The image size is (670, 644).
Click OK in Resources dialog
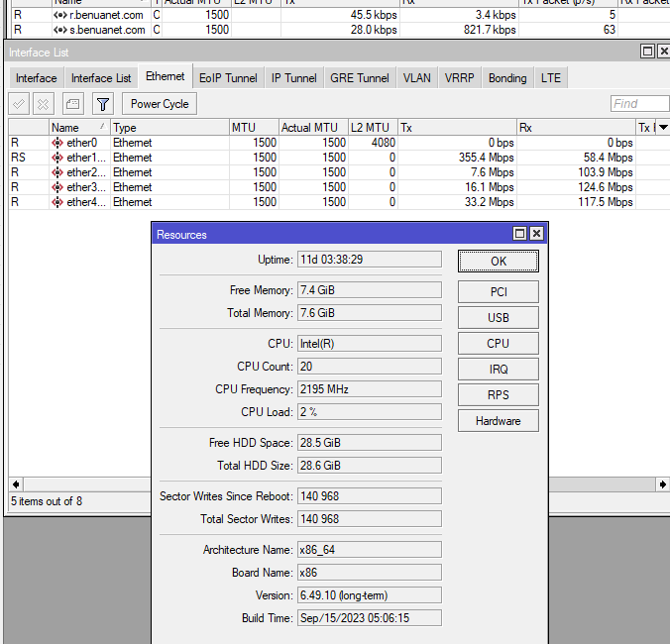pos(498,261)
